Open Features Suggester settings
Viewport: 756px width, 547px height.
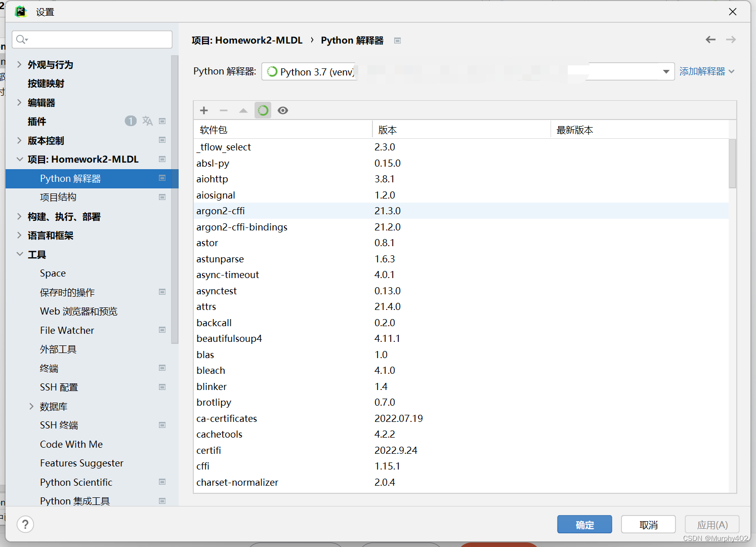[x=81, y=463]
